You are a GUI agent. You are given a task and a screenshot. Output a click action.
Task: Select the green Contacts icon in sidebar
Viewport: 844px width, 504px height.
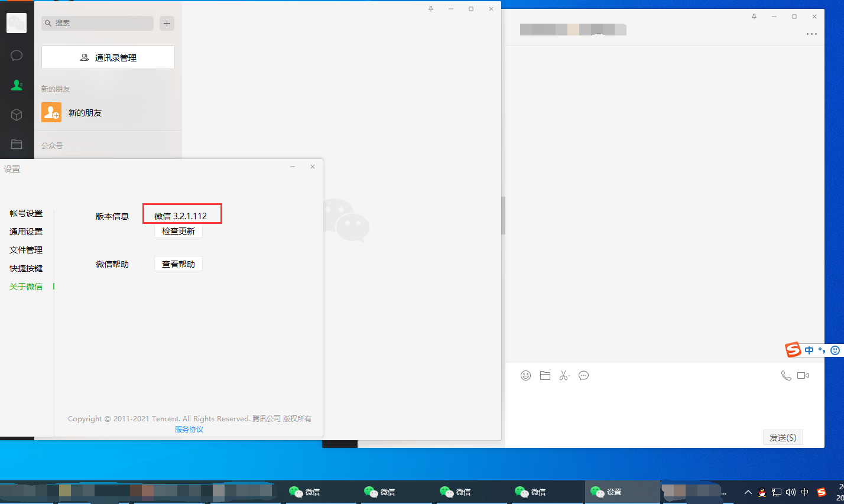17,85
